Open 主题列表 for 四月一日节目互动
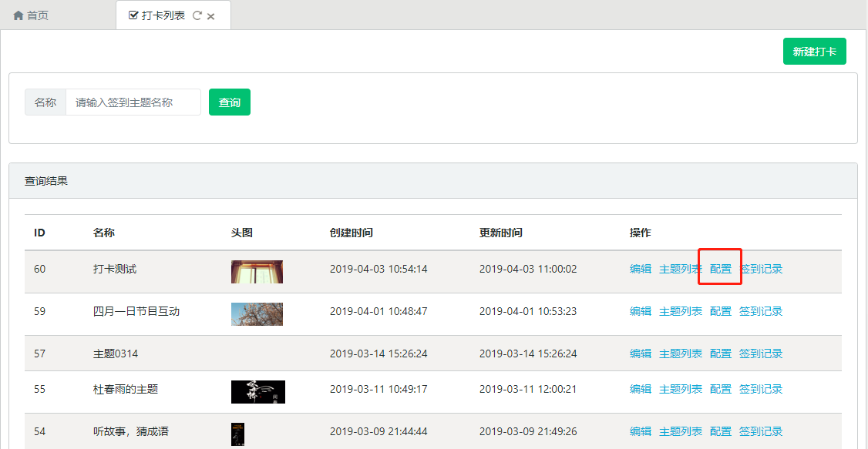 click(x=680, y=311)
